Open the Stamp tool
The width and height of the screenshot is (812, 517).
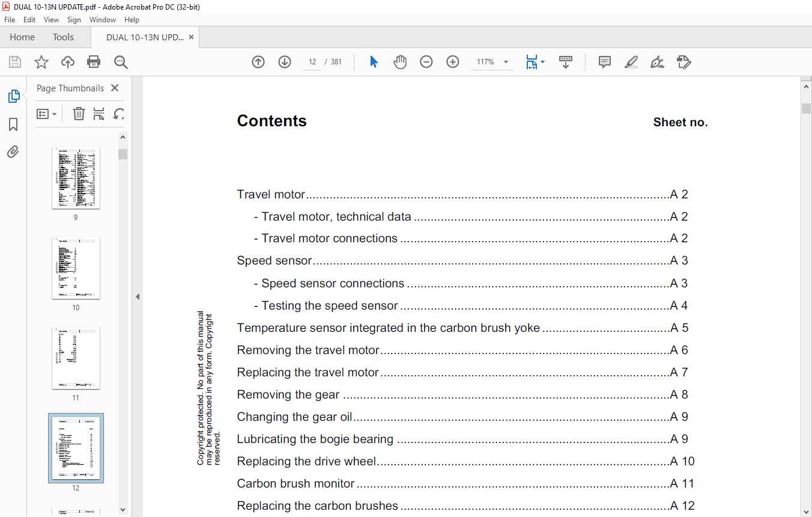(684, 62)
